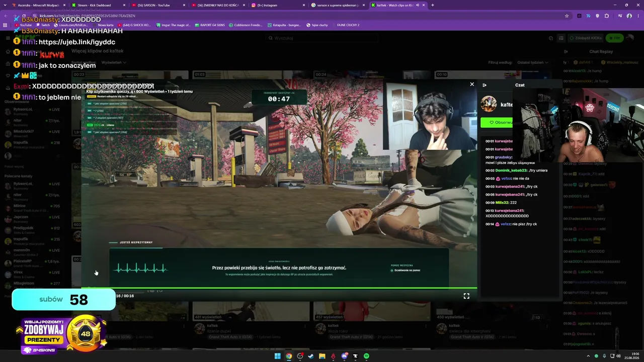Image resolution: width=644 pixels, height=362 pixels.
Task: Show hidden system tray icons
Action: pos(588,356)
